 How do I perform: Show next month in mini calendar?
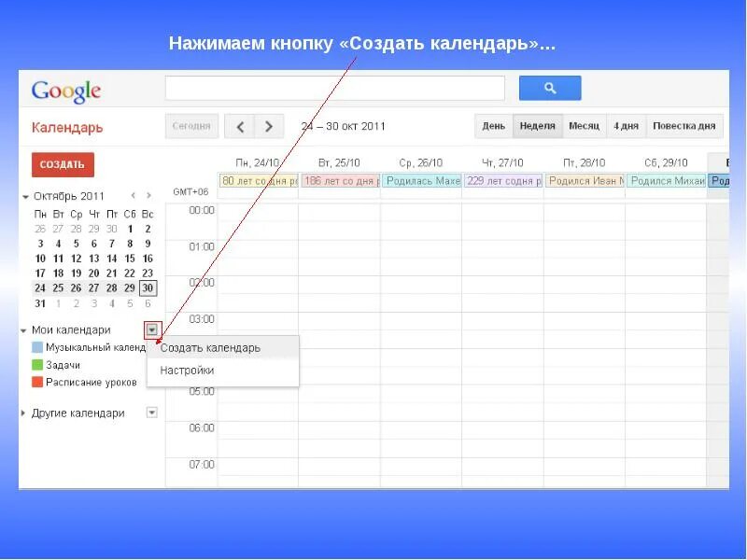pos(149,196)
